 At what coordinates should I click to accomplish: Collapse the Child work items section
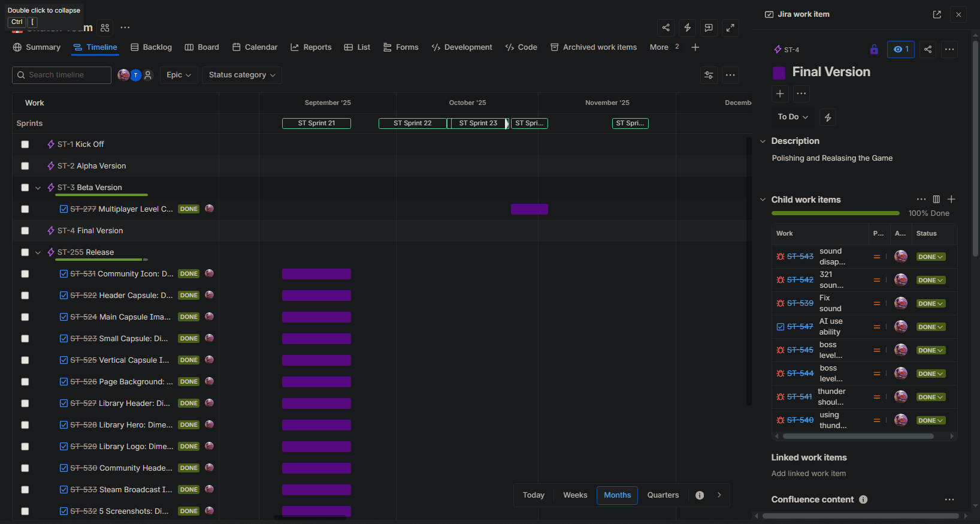[x=763, y=200]
